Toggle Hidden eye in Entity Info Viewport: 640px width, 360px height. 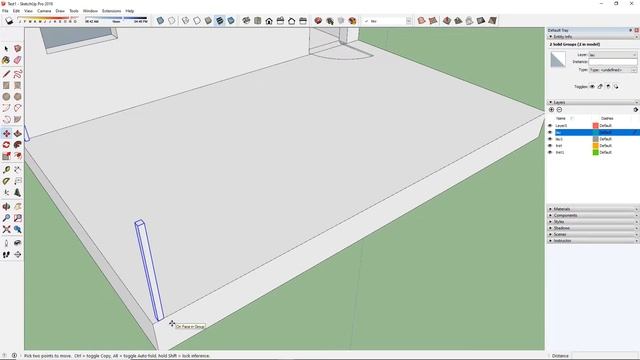592,87
